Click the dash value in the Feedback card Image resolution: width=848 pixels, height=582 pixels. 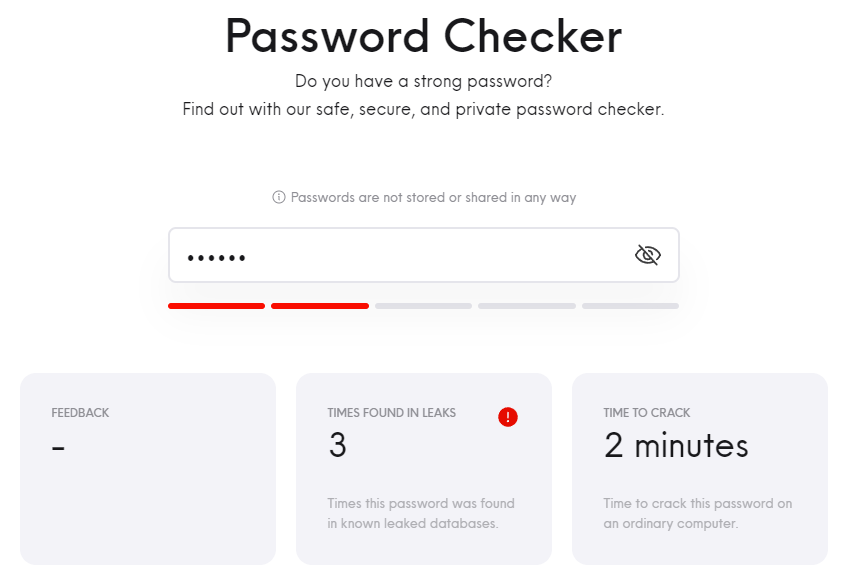point(58,448)
